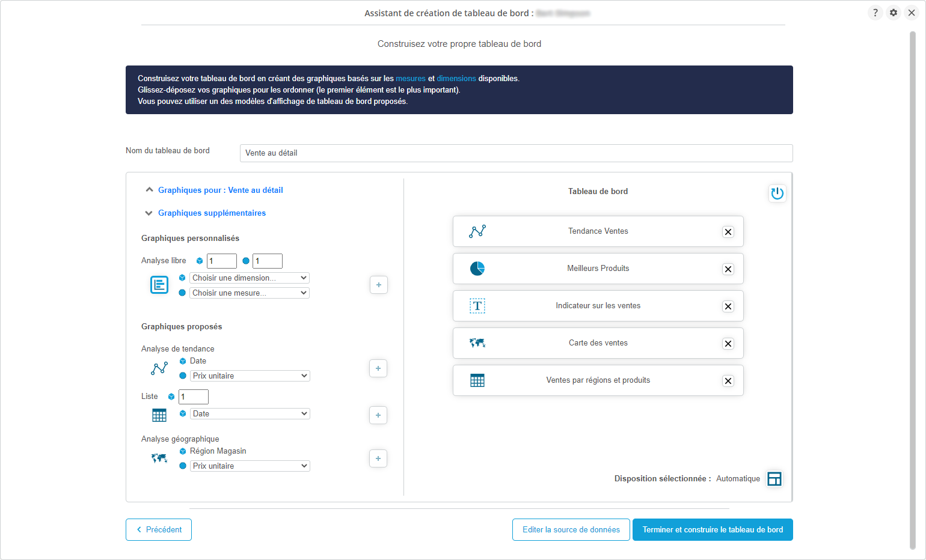Go back with the Précédent button
The image size is (926, 560).
(x=159, y=529)
